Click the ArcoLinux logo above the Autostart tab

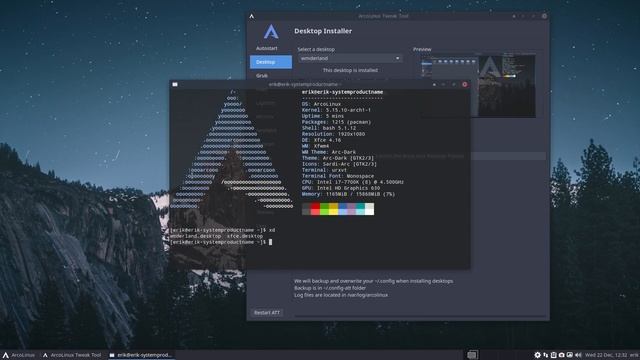(271, 32)
